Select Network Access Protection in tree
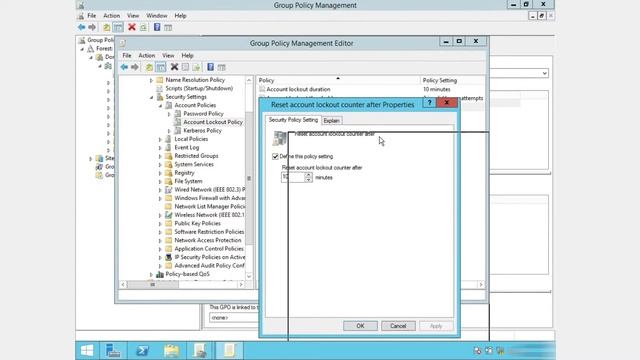The image size is (640, 360). tap(208, 240)
